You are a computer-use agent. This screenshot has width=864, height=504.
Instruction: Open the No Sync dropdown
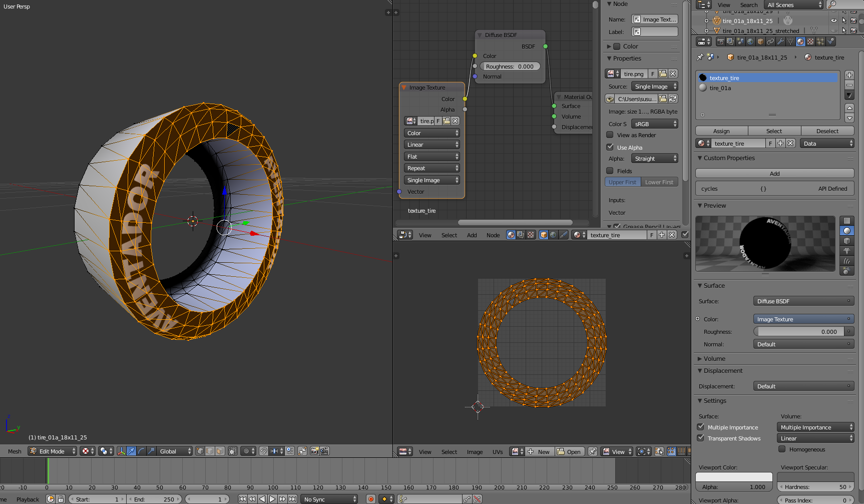click(330, 499)
